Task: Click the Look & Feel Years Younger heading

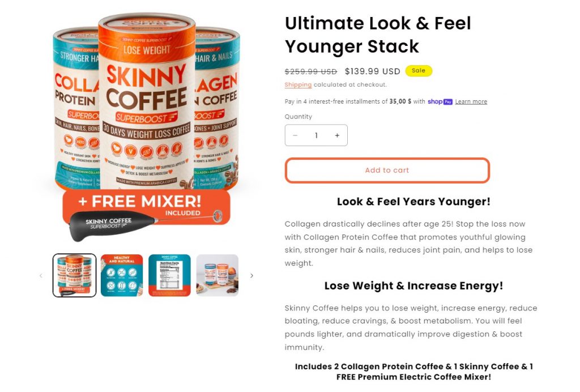Action: pyautogui.click(x=413, y=202)
